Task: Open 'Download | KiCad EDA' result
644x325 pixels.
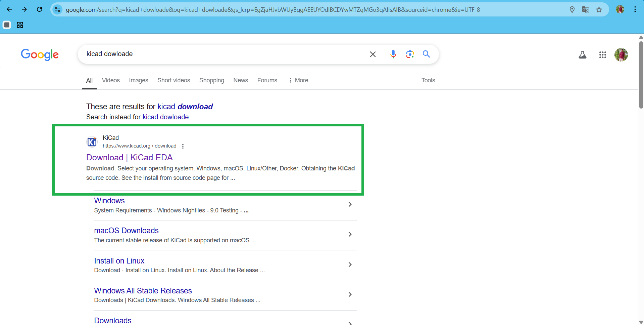Action: pyautogui.click(x=130, y=158)
